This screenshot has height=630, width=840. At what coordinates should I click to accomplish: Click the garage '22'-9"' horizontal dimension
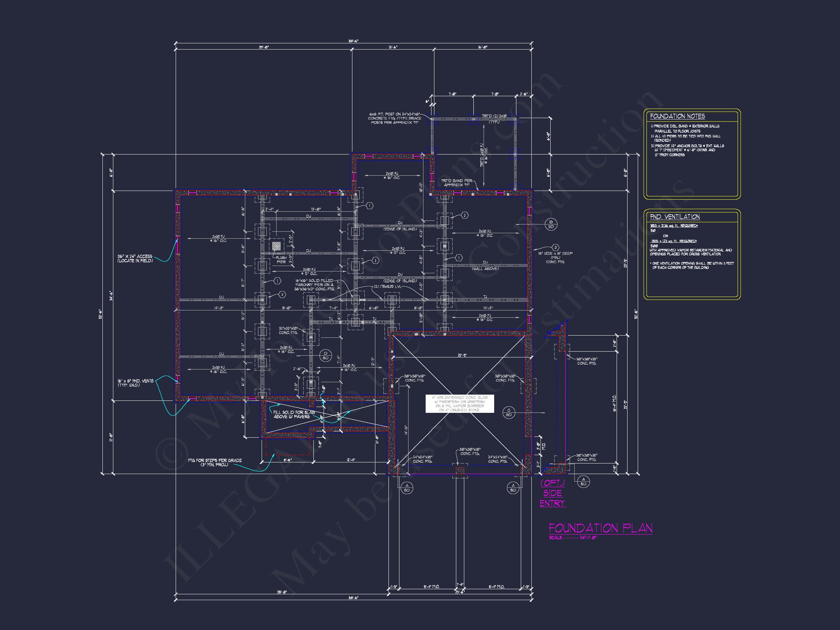[x=462, y=355]
